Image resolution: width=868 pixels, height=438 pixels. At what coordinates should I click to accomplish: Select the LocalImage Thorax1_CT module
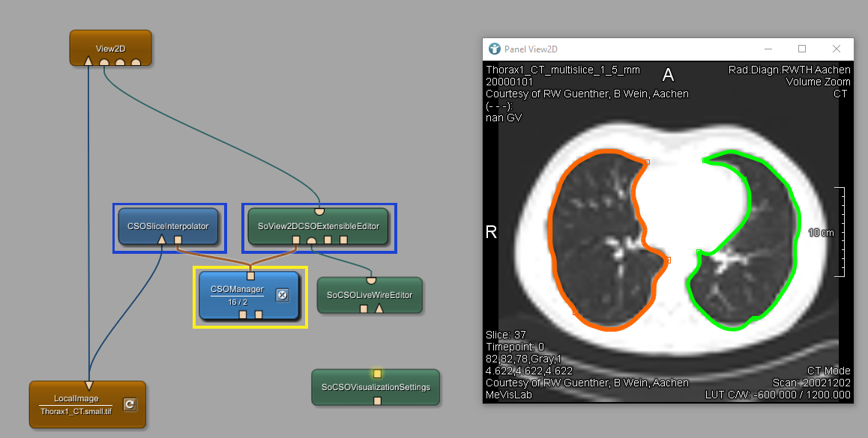[75, 404]
